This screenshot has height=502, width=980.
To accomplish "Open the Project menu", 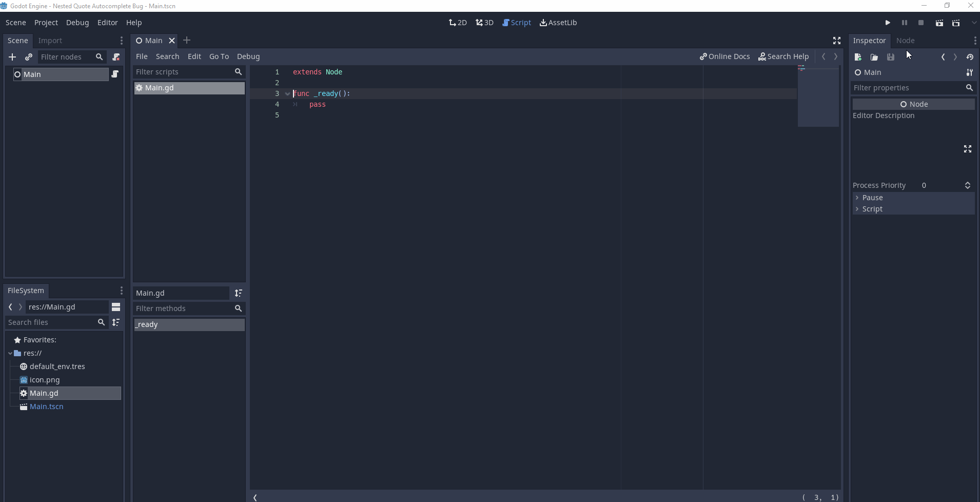I will point(46,23).
